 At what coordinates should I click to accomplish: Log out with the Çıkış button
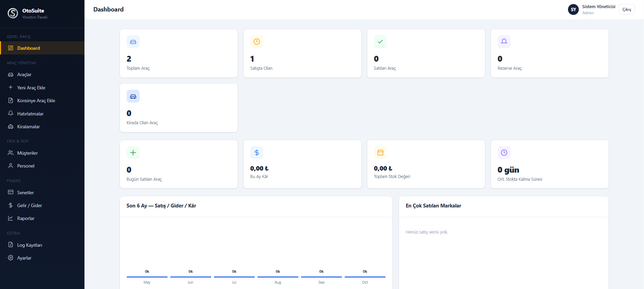coord(627,9)
